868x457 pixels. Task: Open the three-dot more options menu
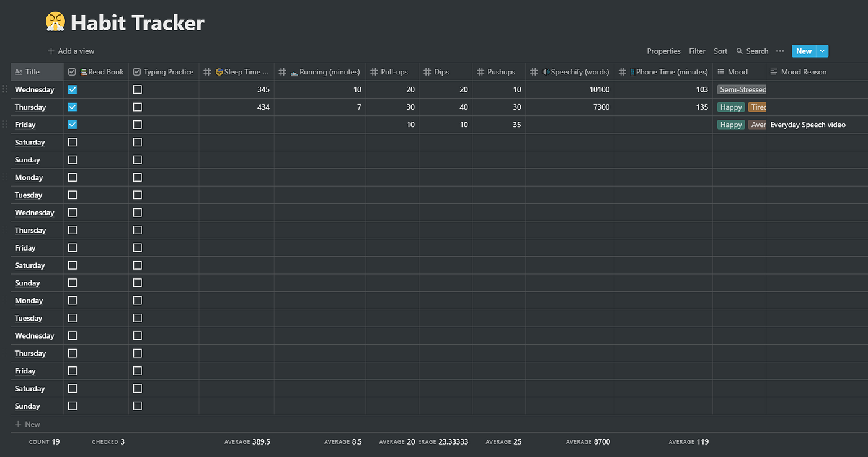tap(780, 51)
